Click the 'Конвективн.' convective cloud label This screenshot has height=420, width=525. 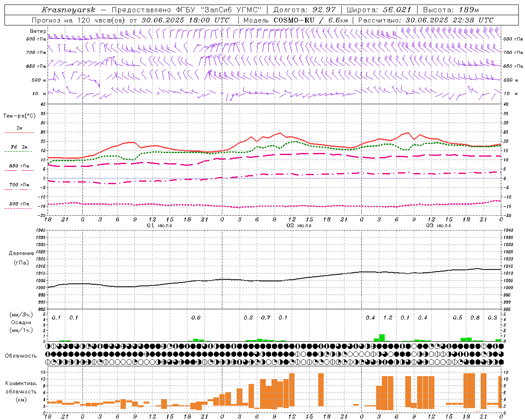click(21, 383)
